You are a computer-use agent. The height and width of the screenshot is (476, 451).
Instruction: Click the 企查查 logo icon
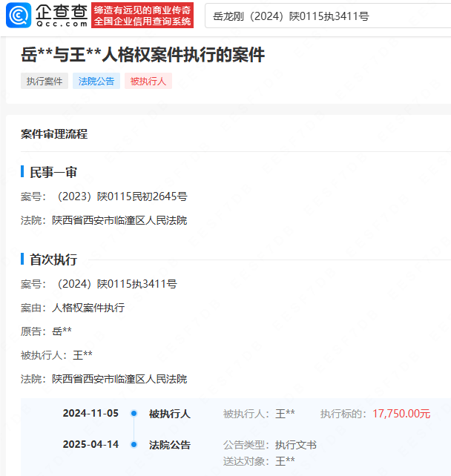[22, 16]
